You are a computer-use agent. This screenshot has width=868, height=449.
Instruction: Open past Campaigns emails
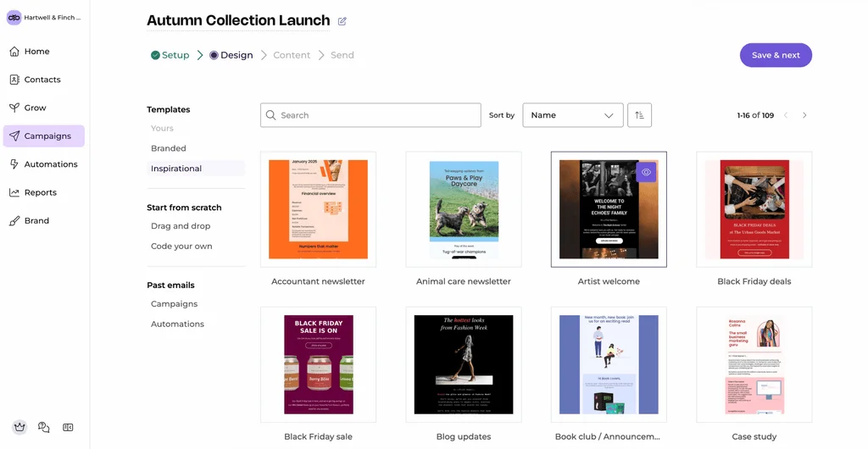[x=175, y=304]
